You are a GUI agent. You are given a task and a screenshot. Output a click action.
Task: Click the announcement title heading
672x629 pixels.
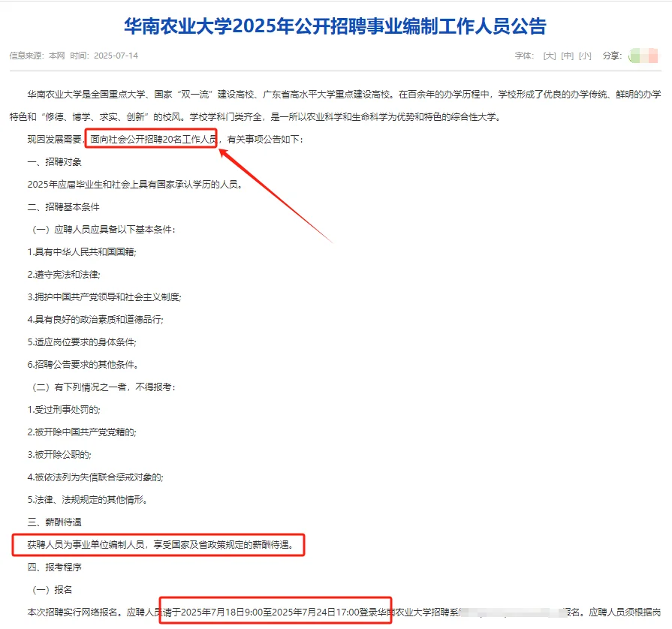[x=335, y=26]
